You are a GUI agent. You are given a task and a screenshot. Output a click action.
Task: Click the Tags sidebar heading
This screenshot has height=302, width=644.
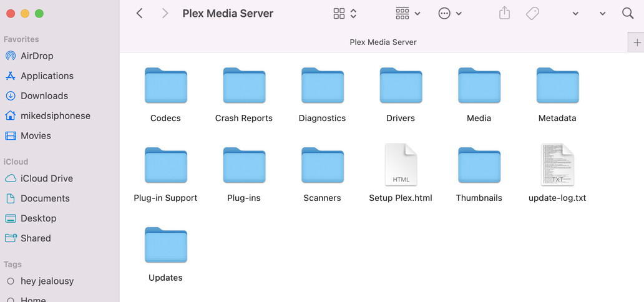point(12,264)
